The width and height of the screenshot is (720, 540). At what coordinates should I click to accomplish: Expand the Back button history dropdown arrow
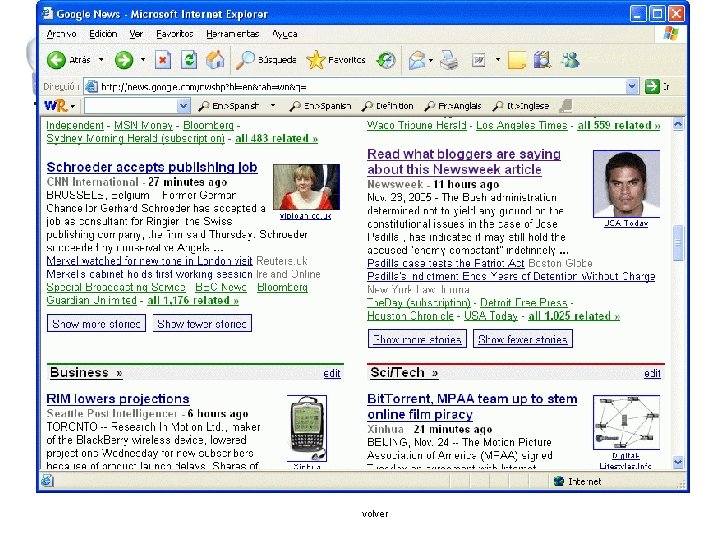pyautogui.click(x=101, y=60)
